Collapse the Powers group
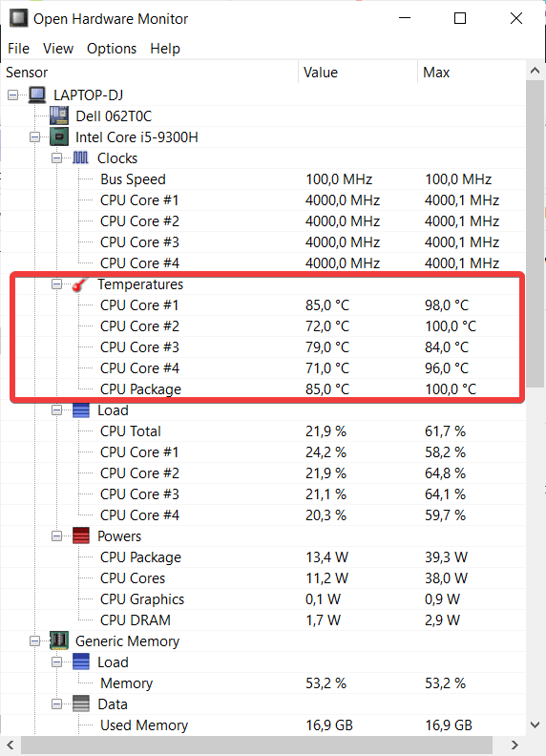 (x=57, y=536)
